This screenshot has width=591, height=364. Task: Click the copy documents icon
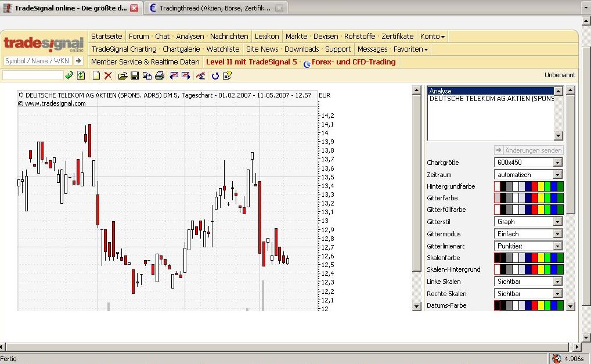tap(147, 75)
